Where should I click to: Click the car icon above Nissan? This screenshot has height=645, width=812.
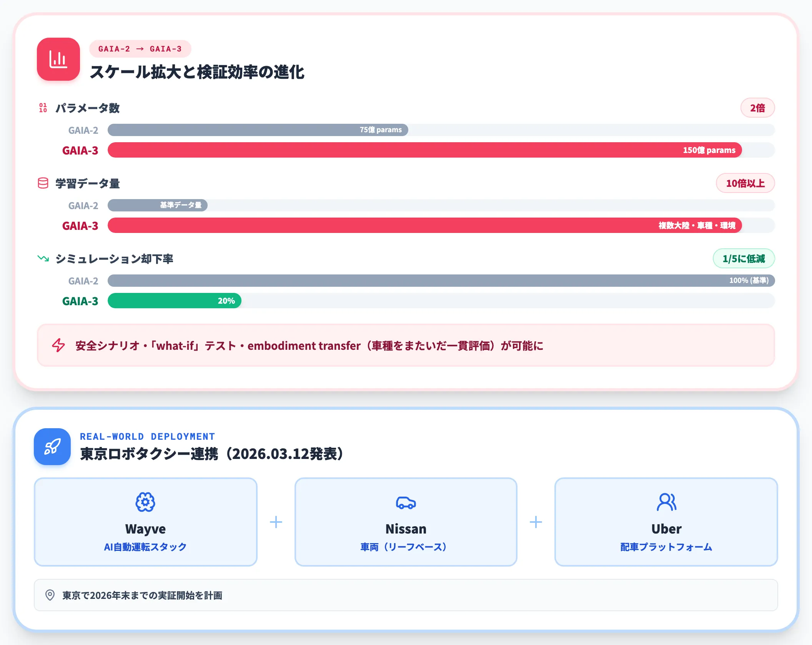[406, 502]
